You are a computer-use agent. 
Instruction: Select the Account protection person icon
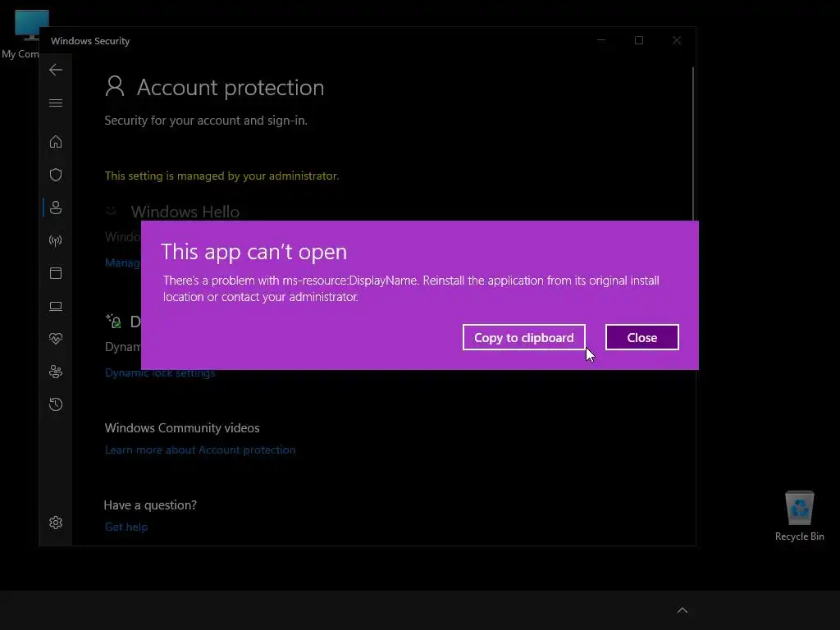pos(56,208)
